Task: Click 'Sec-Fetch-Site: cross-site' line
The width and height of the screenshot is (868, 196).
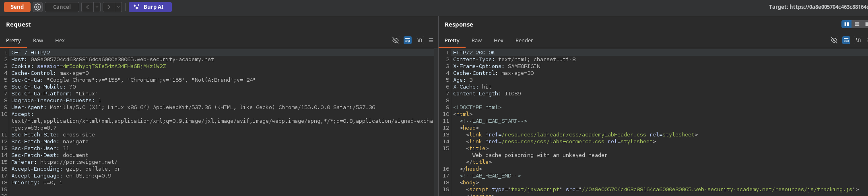Action: pos(53,135)
